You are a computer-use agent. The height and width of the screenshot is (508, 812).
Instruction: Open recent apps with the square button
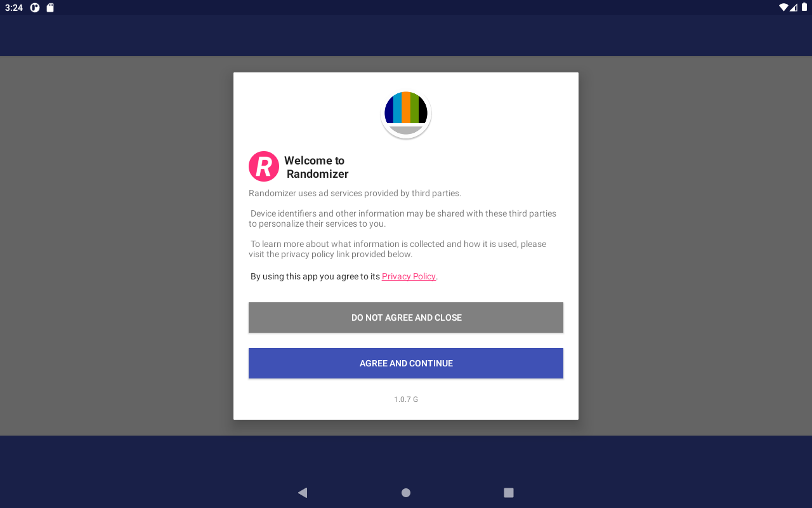coord(508,493)
